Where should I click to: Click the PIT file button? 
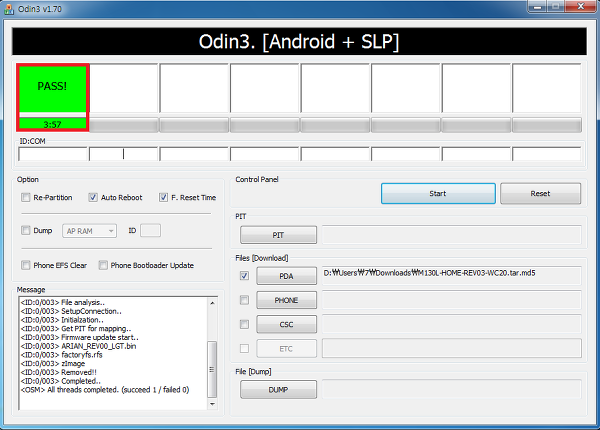(x=278, y=235)
